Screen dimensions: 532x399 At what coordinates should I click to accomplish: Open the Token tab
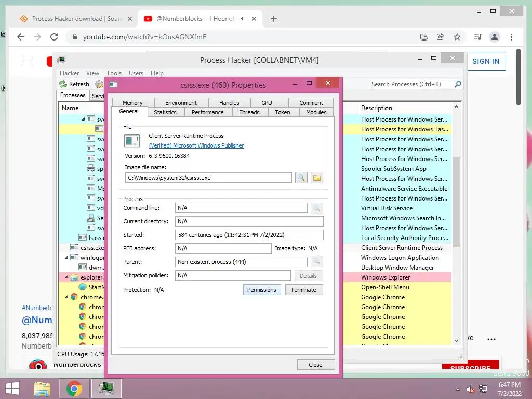tap(282, 112)
